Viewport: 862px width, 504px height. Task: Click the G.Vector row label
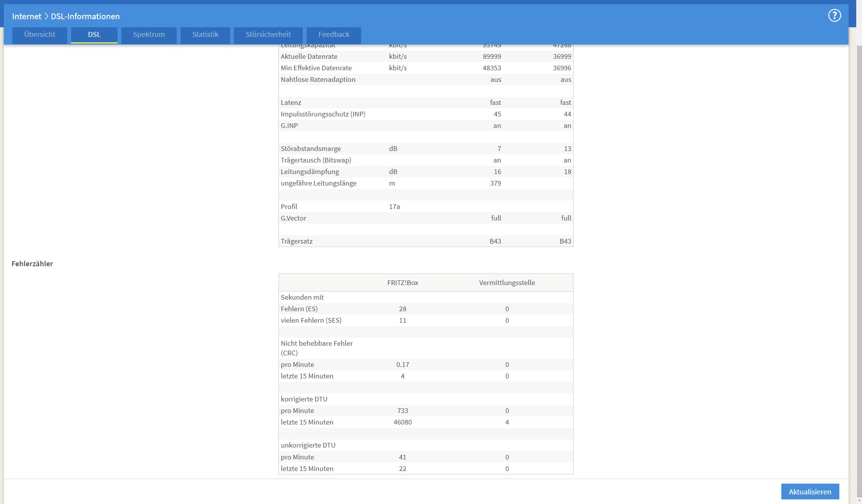293,218
